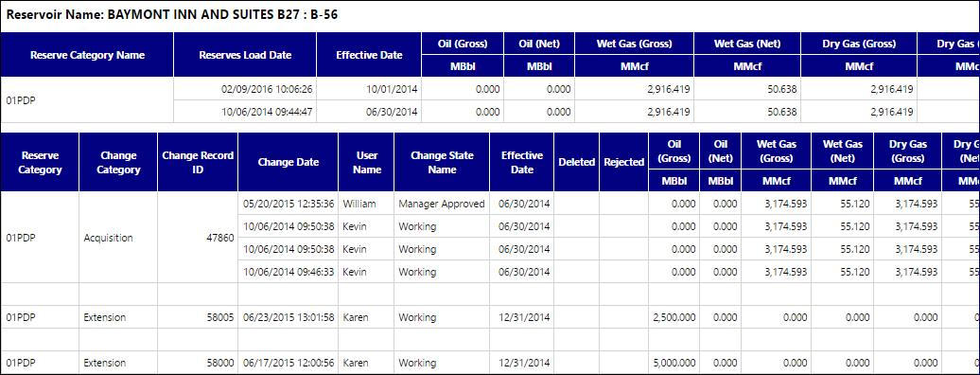Select change date 06/23/2015 13:01:58 cell
980x375 pixels.
click(x=289, y=317)
